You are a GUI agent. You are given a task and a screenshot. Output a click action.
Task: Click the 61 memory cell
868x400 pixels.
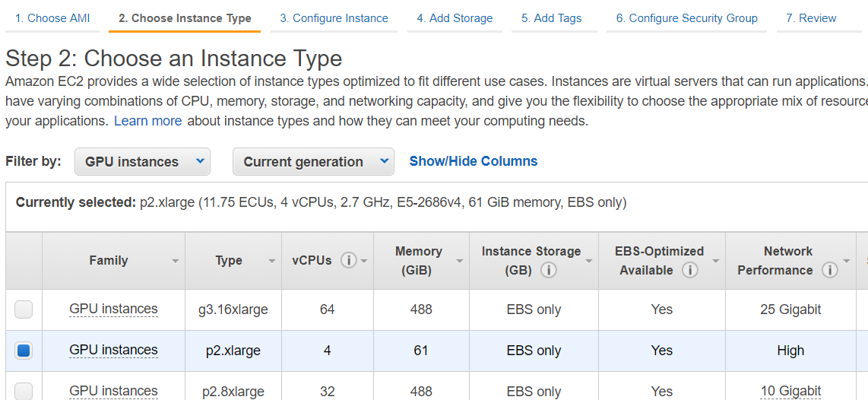421,351
